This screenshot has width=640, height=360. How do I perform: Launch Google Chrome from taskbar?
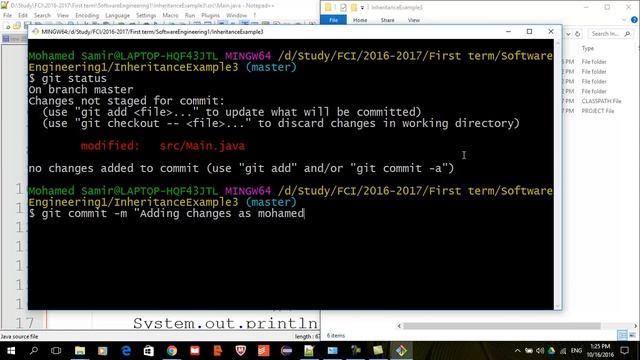coord(172,351)
